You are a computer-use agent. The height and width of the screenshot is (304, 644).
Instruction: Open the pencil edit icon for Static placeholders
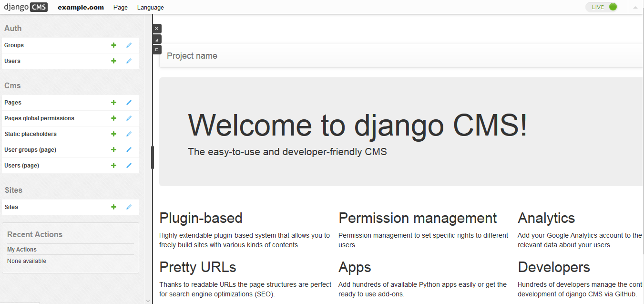point(129,134)
